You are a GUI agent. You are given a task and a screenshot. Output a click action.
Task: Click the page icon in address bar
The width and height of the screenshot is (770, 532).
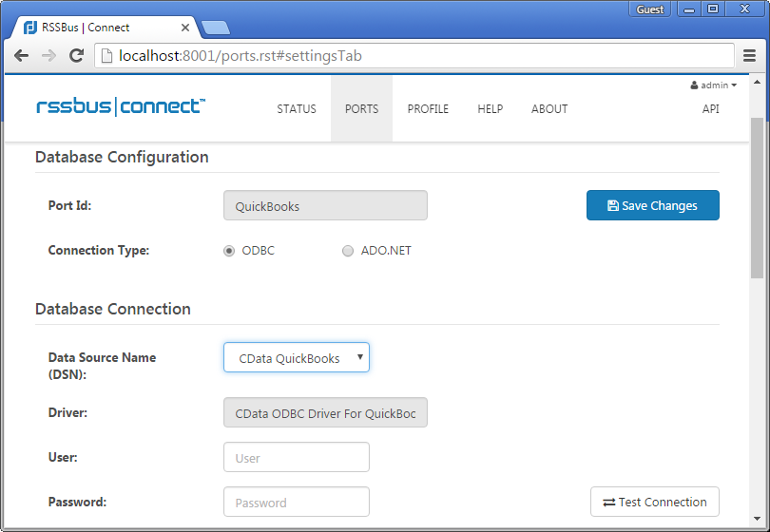tap(106, 56)
